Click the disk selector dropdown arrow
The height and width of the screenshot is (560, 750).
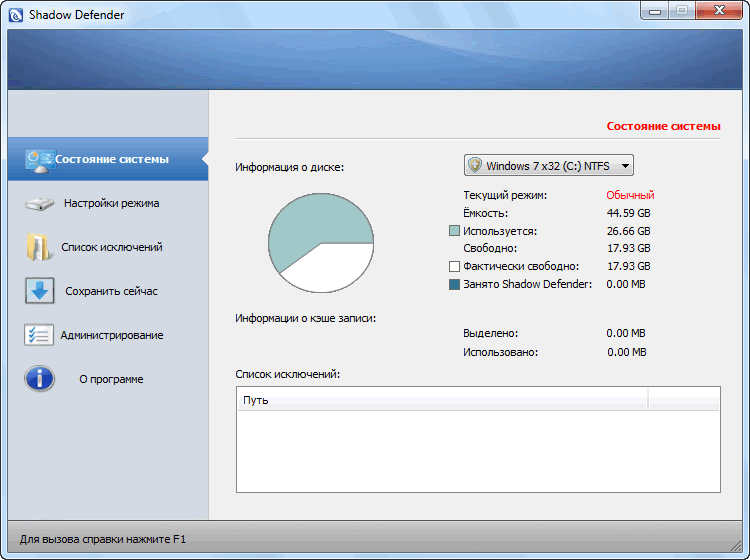point(625,166)
